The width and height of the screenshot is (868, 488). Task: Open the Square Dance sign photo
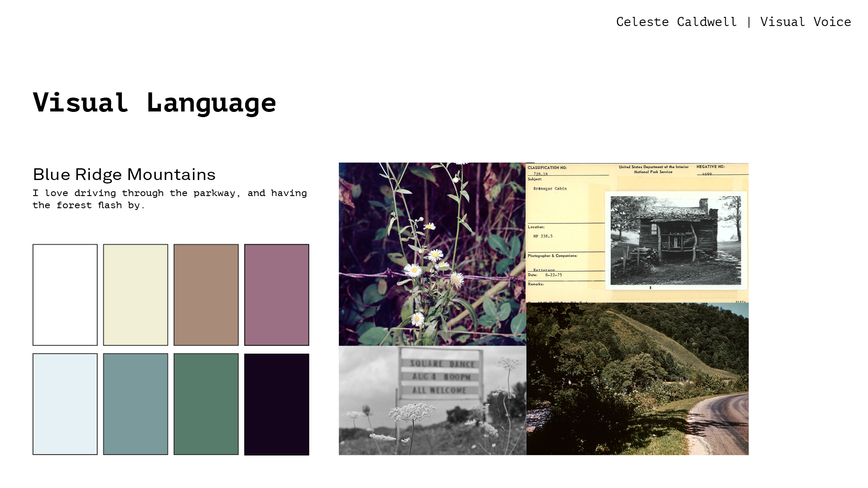(x=432, y=400)
